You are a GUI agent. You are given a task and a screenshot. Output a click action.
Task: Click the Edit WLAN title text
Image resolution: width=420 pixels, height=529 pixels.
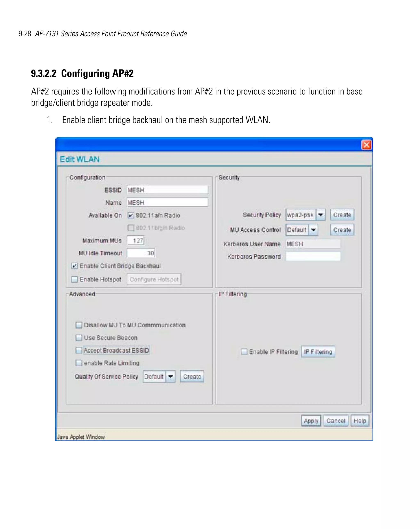(80, 159)
